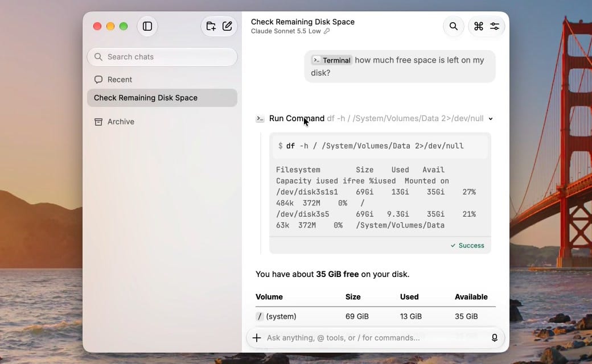
Task: Start a new chat with compose icon
Action: (227, 26)
